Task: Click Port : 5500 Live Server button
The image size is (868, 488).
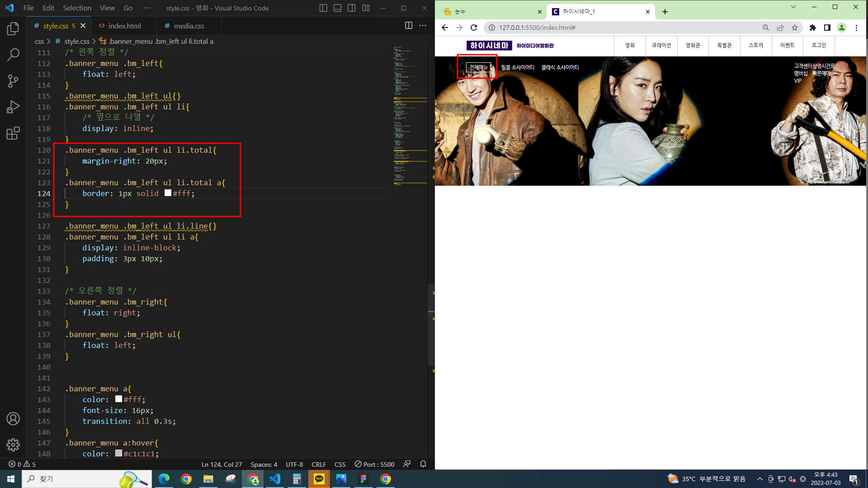Action: pyautogui.click(x=375, y=464)
